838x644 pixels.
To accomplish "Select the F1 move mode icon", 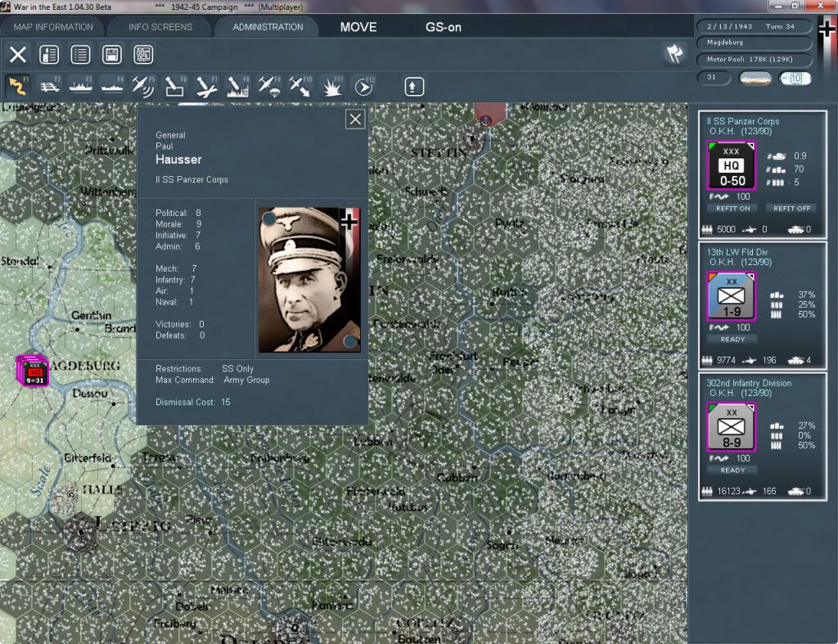I will click(18, 86).
